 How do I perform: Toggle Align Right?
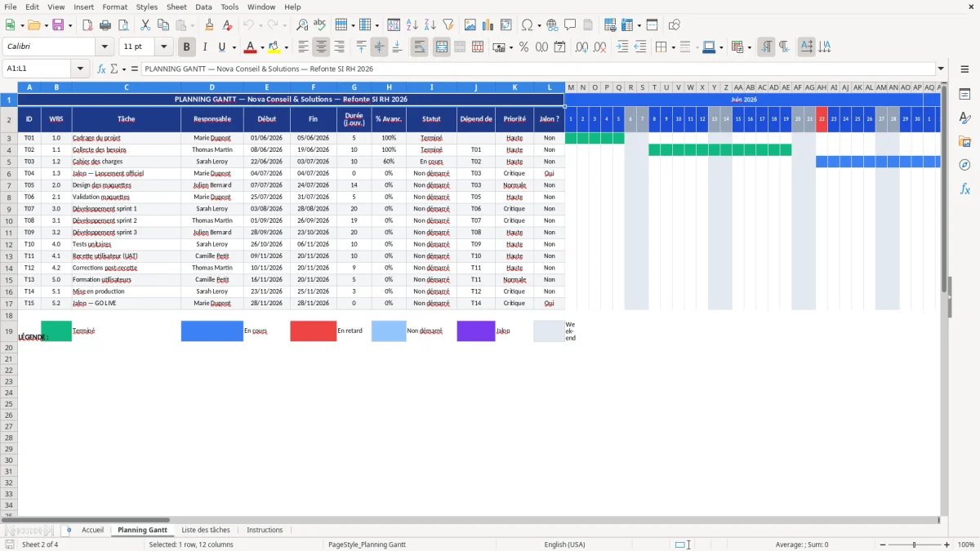click(340, 47)
